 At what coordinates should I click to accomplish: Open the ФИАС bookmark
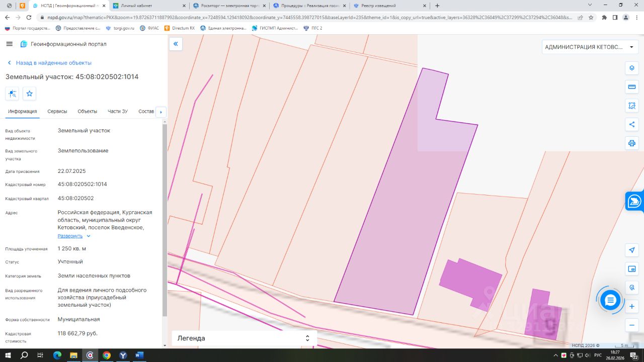click(x=149, y=28)
